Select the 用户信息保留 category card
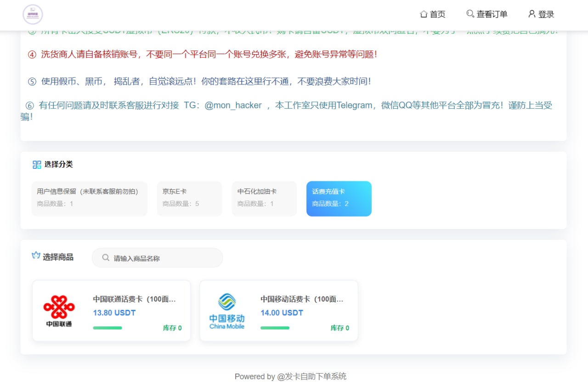588x391 pixels. pyautogui.click(x=89, y=198)
